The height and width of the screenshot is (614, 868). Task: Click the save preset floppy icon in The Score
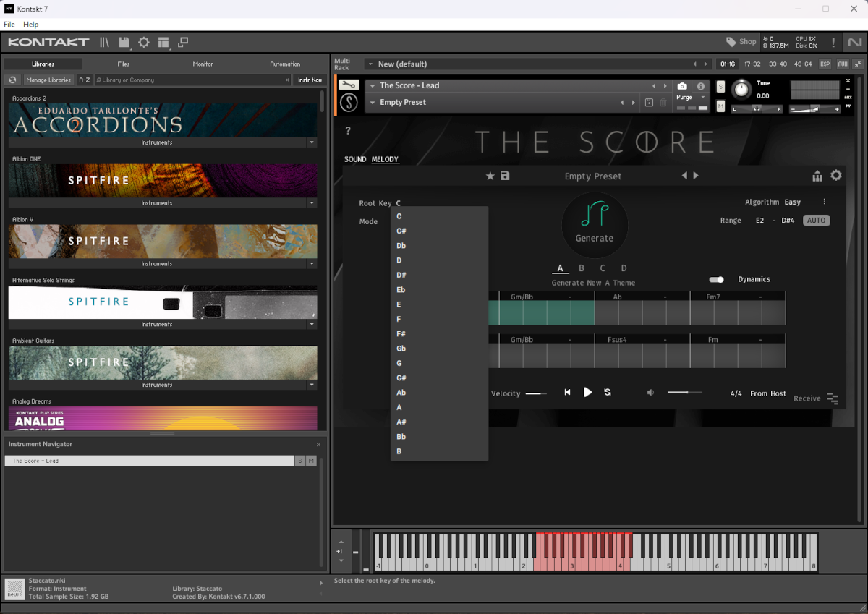pyautogui.click(x=505, y=176)
